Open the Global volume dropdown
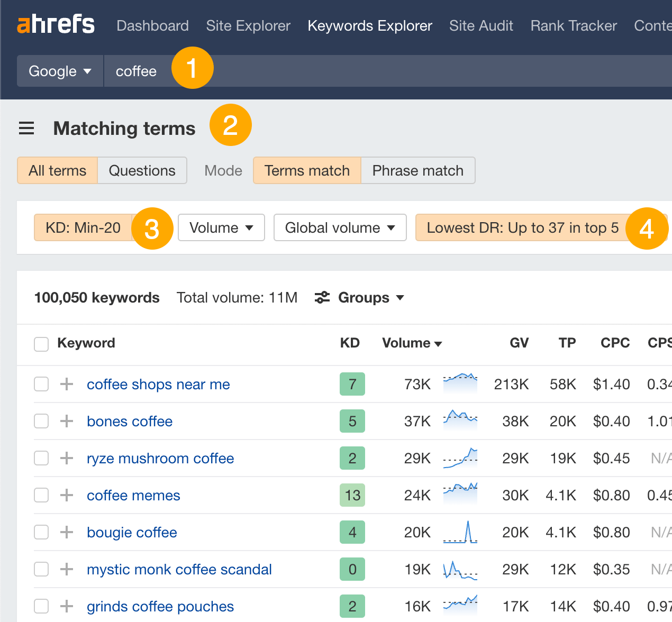The height and width of the screenshot is (622, 672). 340,227
